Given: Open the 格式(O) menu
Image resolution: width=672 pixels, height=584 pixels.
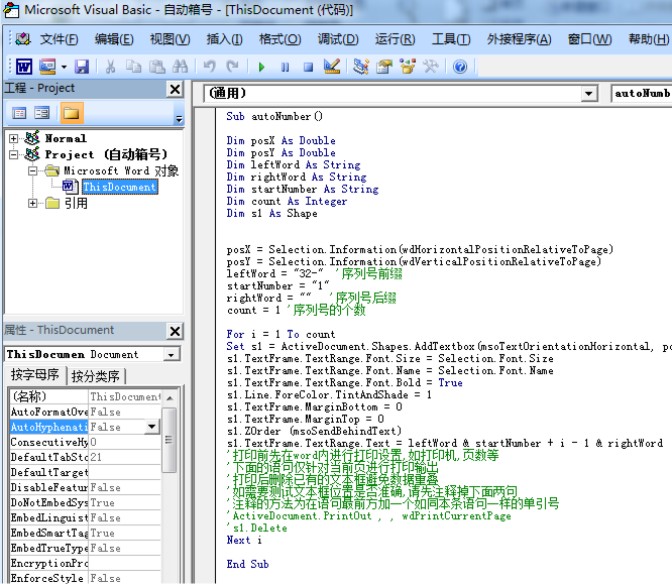Looking at the screenshot, I should (x=280, y=39).
